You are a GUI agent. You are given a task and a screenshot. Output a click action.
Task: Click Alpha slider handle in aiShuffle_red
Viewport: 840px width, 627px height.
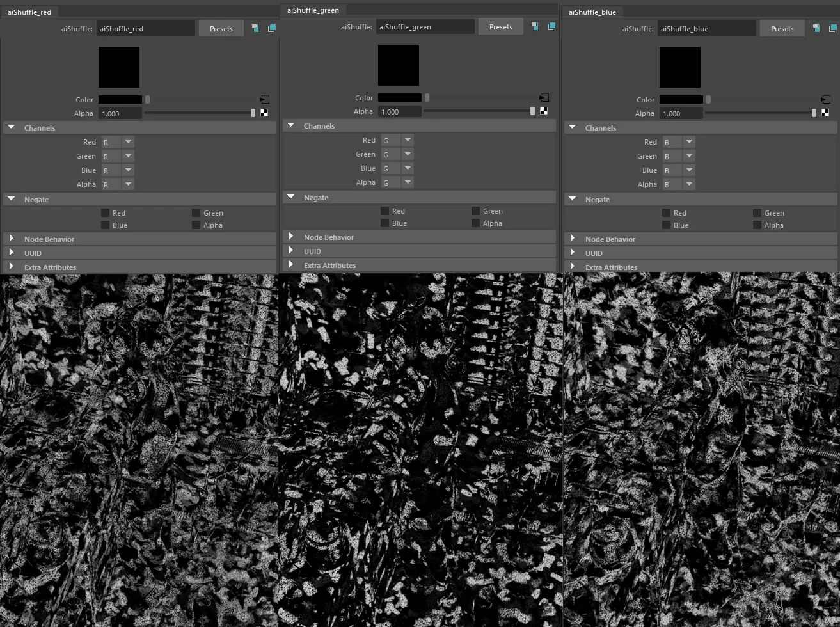253,113
